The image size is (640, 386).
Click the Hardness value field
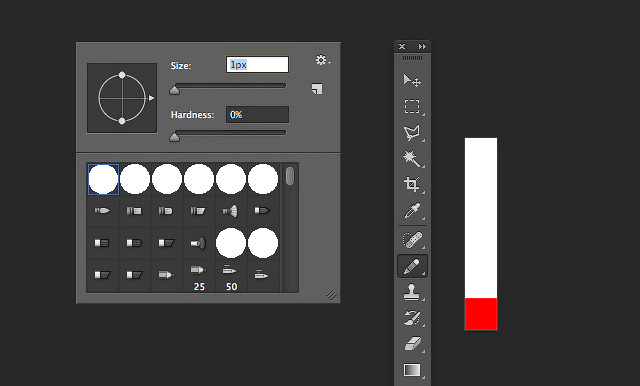tap(258, 115)
